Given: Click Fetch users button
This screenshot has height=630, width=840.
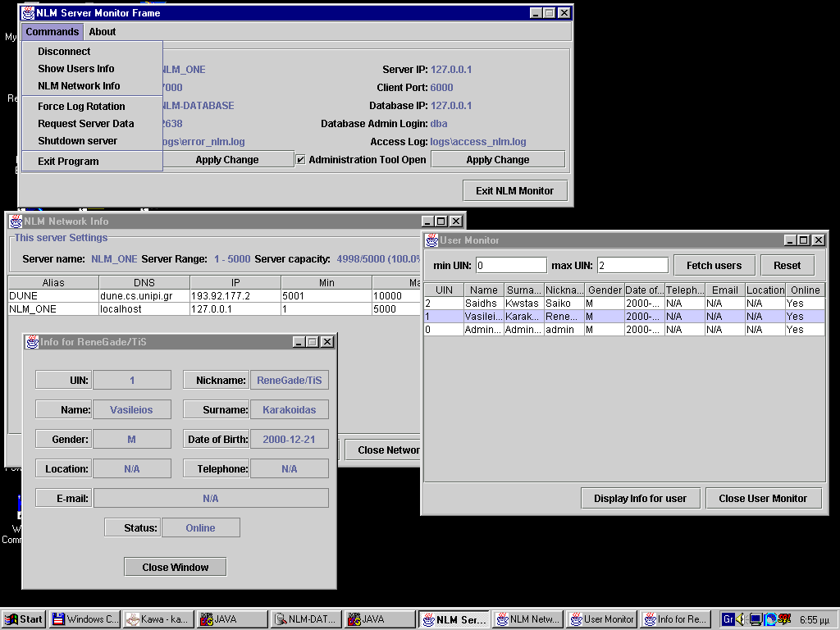Looking at the screenshot, I should click(x=714, y=265).
